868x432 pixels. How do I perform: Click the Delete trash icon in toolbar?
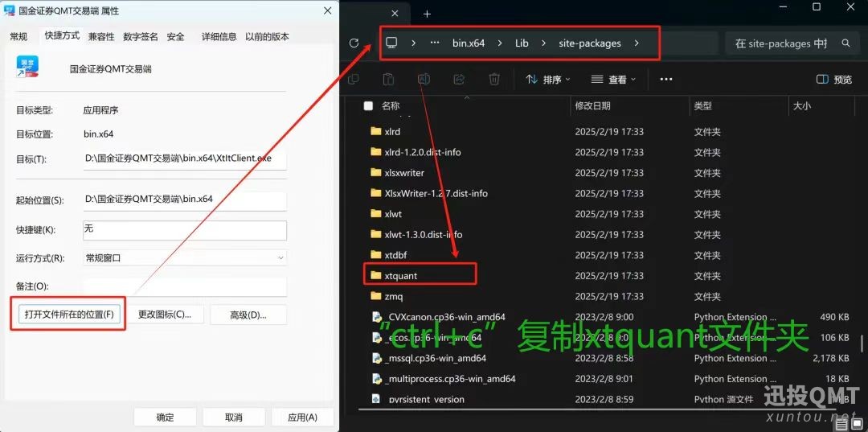coord(494,80)
